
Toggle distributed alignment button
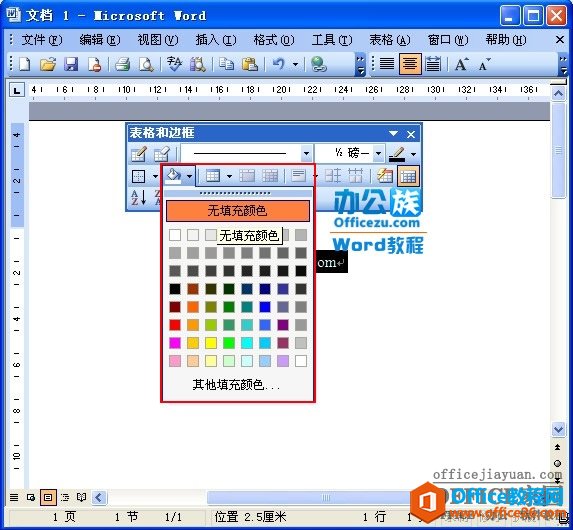point(433,64)
